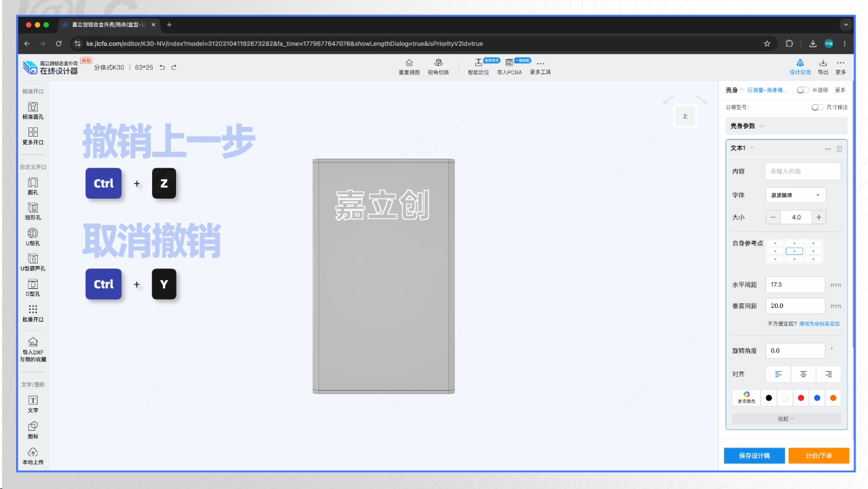Select the top-right 自身参考点 reference point
Image resolution: width=868 pixels, height=489 pixels.
pyautogui.click(x=813, y=243)
